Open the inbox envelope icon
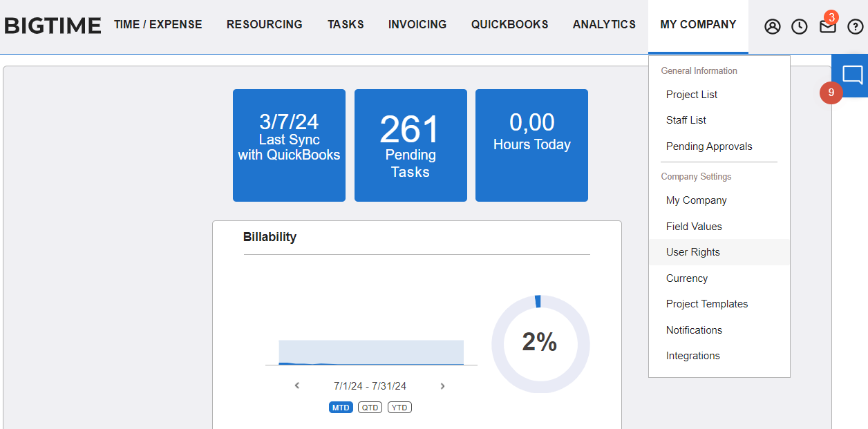Screen dimensions: 868x429 tap(827, 27)
